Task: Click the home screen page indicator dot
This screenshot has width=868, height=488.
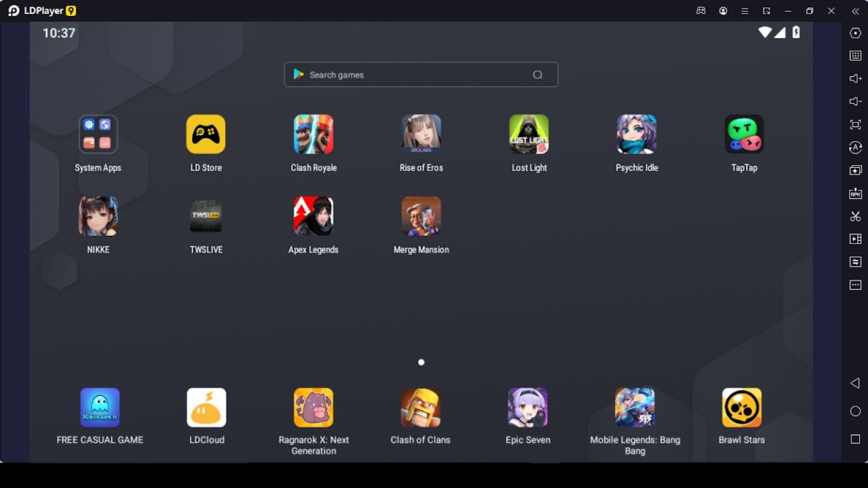Action: click(422, 362)
